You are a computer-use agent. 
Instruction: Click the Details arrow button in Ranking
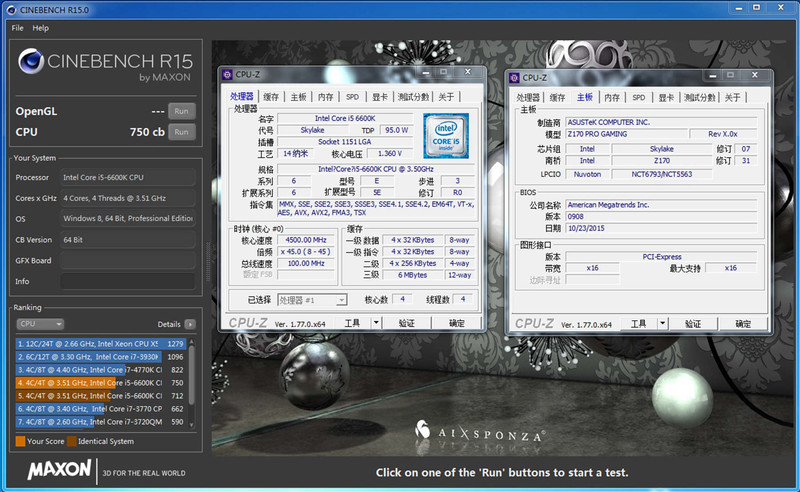tap(190, 324)
